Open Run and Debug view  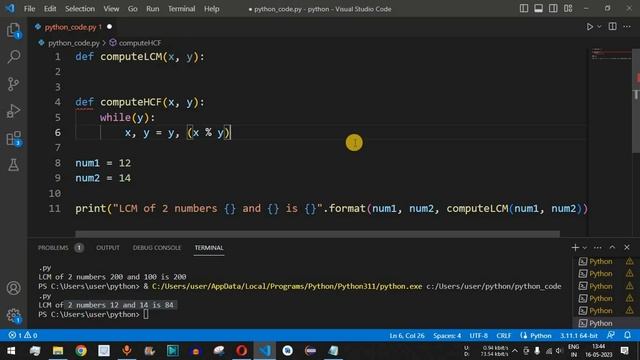click(13, 111)
